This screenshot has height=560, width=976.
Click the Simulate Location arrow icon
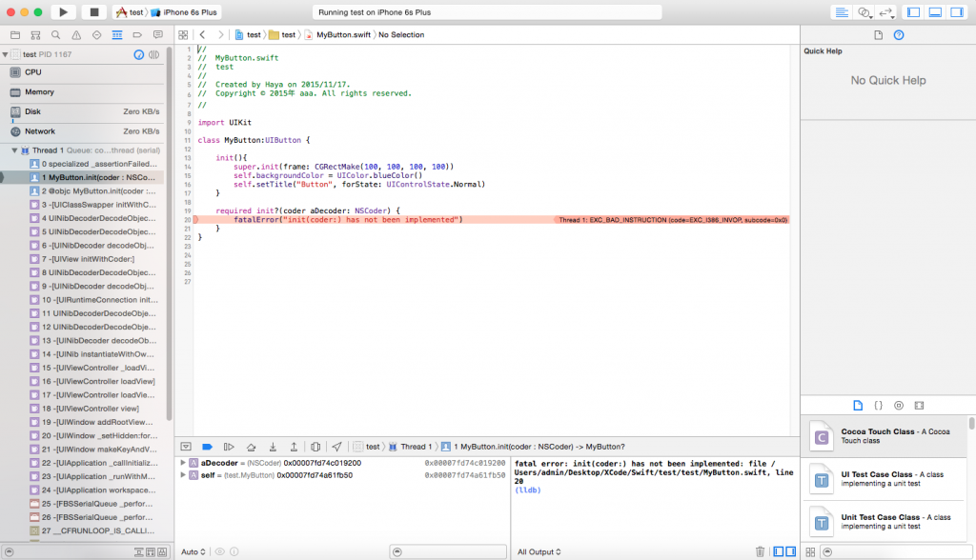(x=336, y=446)
